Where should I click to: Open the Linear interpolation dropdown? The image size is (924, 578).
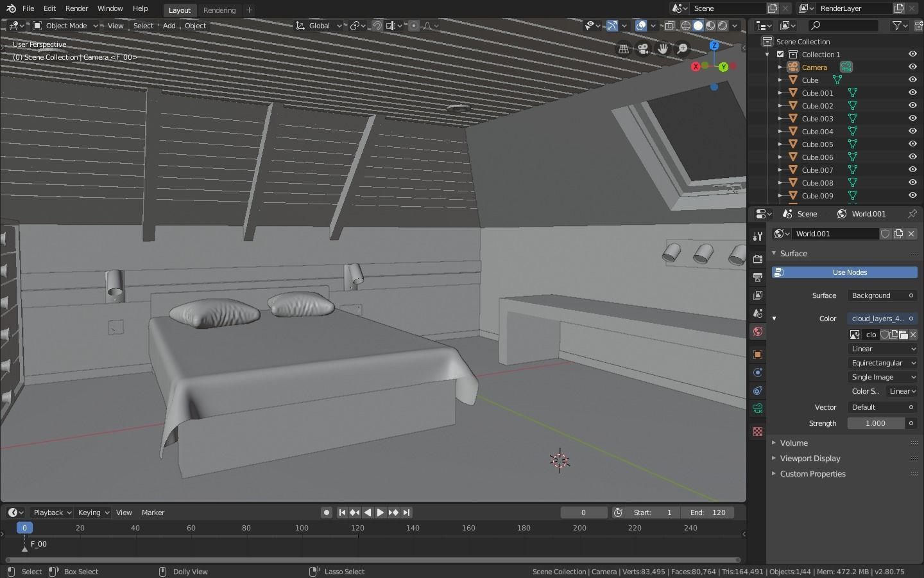[882, 349]
